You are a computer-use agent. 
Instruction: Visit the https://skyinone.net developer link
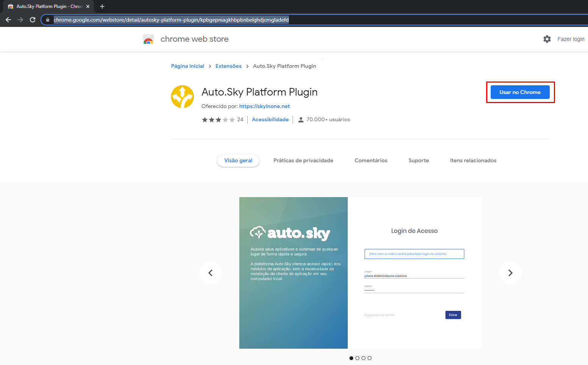pos(264,107)
